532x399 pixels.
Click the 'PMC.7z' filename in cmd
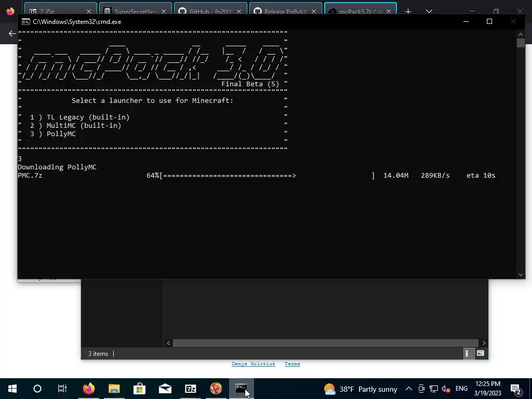pyautogui.click(x=30, y=176)
